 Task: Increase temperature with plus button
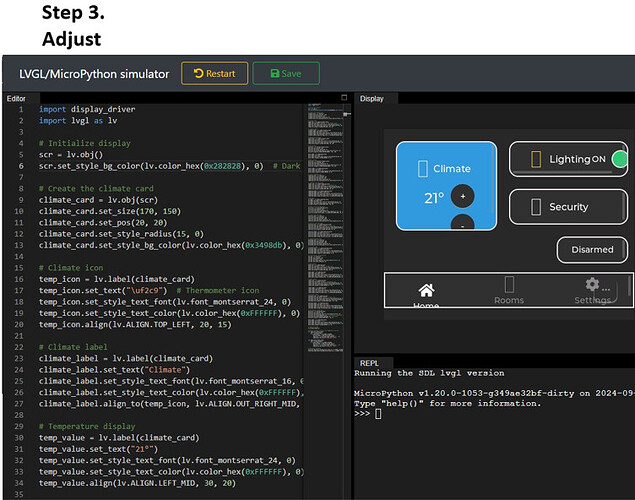tap(462, 196)
